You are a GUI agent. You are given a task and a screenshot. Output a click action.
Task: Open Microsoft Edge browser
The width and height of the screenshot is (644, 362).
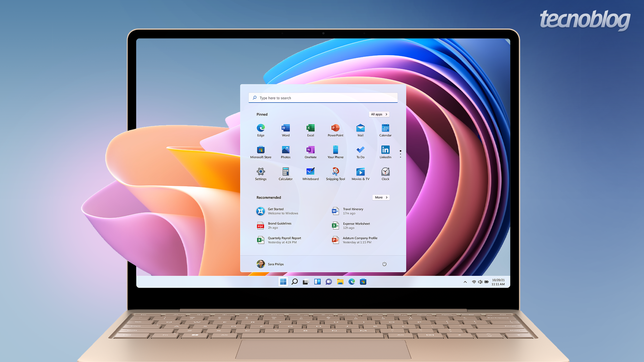pos(260,128)
